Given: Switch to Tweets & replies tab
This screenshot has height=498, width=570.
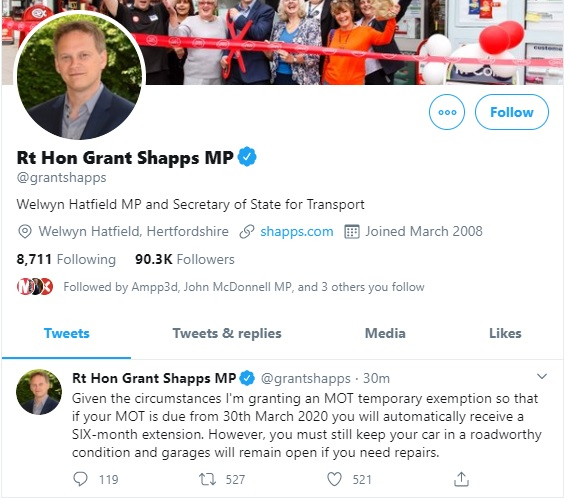Looking at the screenshot, I should tap(227, 333).
